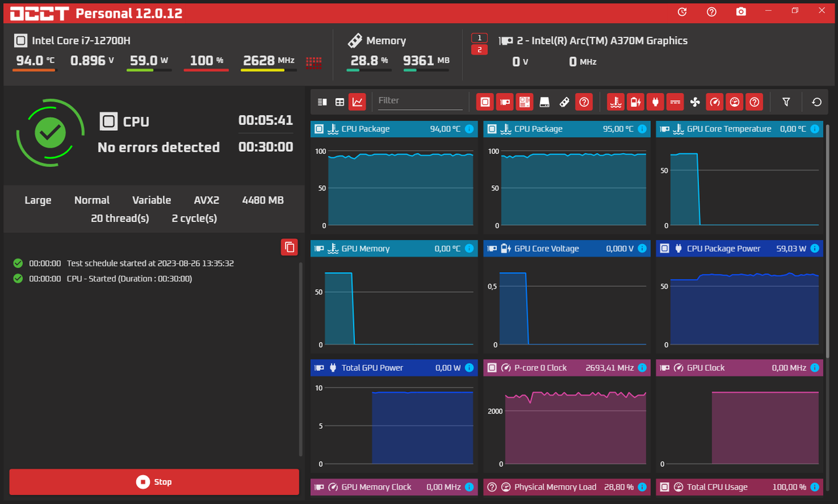This screenshot has height=504, width=838.
Task: Open info for CPU Package Power graph
Action: 814,249
